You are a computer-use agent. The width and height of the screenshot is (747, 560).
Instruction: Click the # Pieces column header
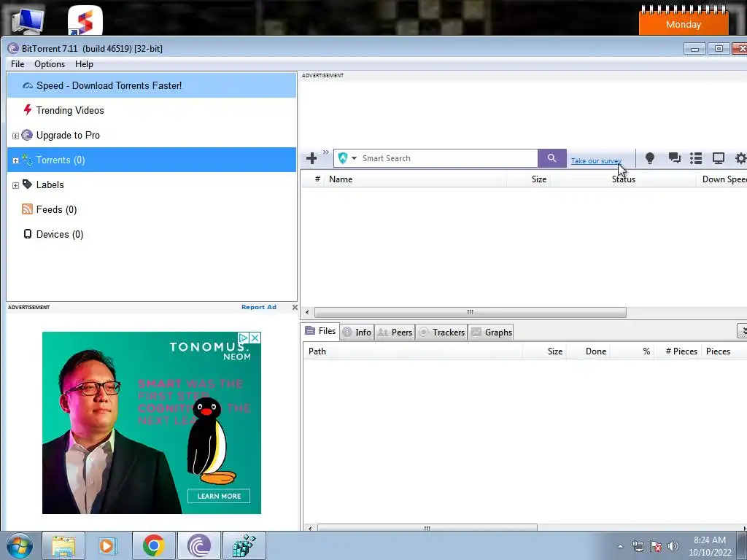click(x=678, y=351)
